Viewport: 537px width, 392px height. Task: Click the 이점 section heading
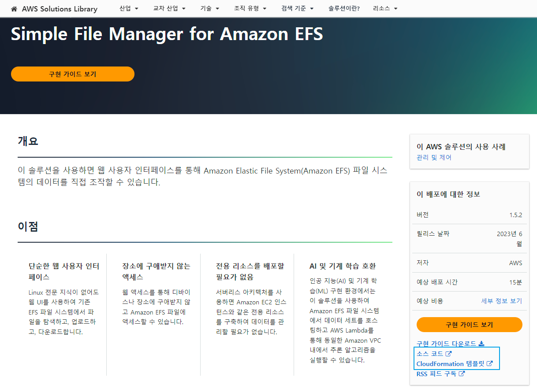[x=28, y=226]
